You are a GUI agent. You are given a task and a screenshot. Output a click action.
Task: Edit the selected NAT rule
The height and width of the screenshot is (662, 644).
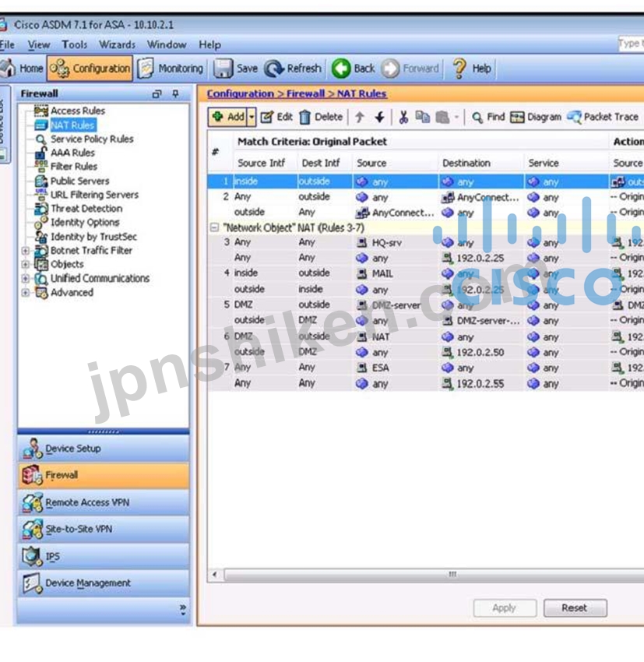pyautogui.click(x=276, y=117)
